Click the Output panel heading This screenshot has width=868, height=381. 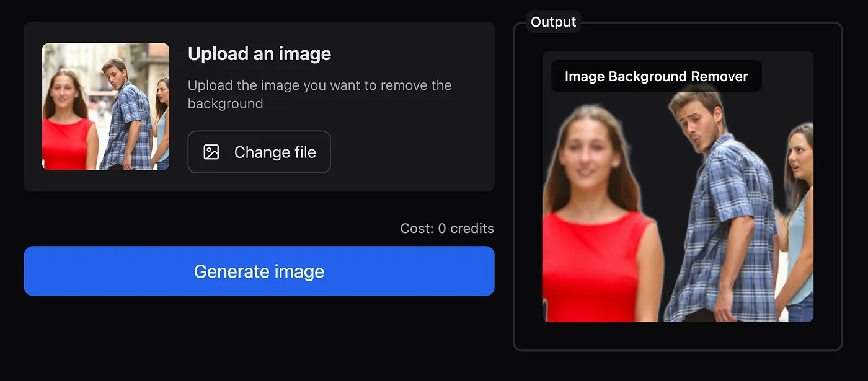click(x=554, y=22)
